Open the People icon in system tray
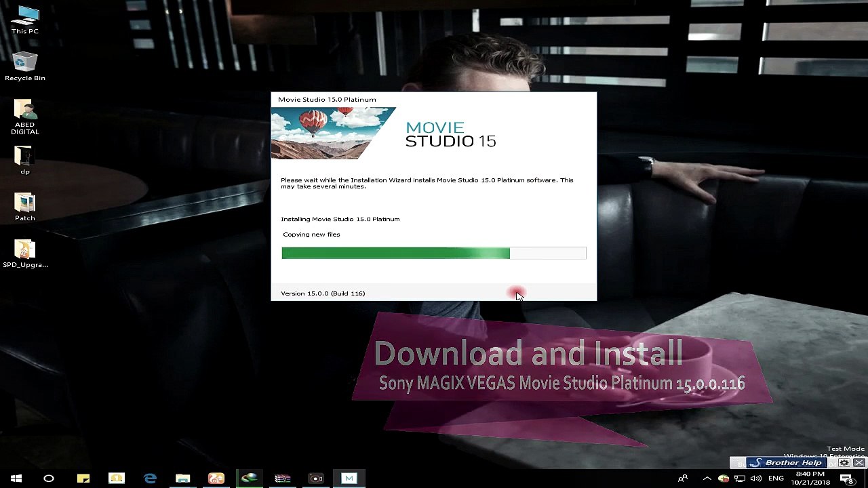This screenshot has width=868, height=488. [683, 479]
